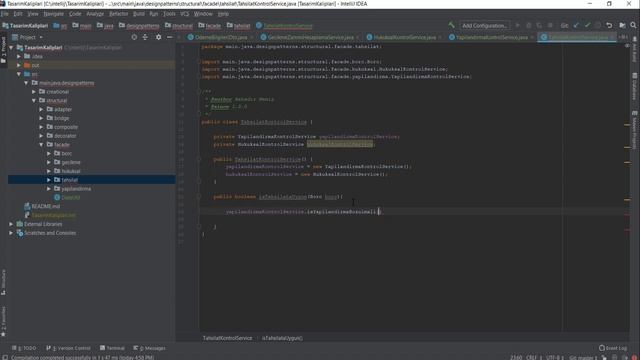Viewport: 640px width, 360px height.
Task: Click the TahsilatKontrolService editor breadcrumb
Action: 227,338
